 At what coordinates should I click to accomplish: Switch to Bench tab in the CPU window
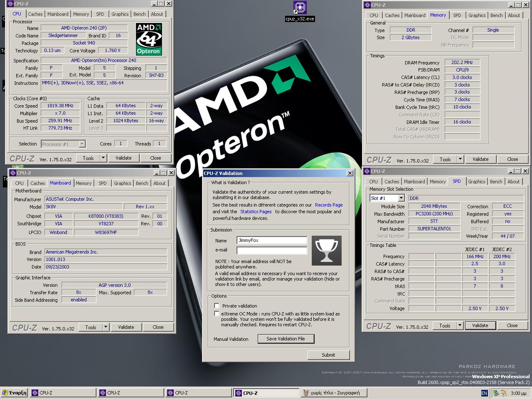(140, 14)
